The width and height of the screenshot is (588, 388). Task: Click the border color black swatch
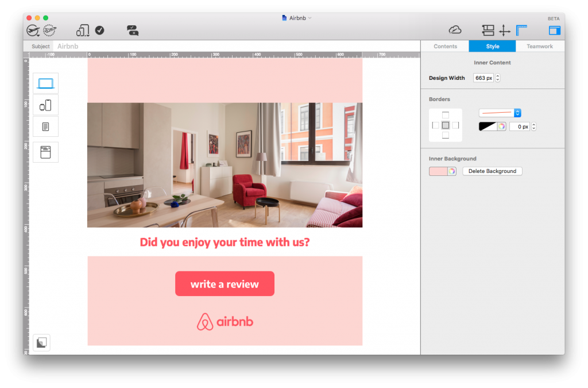tap(488, 126)
